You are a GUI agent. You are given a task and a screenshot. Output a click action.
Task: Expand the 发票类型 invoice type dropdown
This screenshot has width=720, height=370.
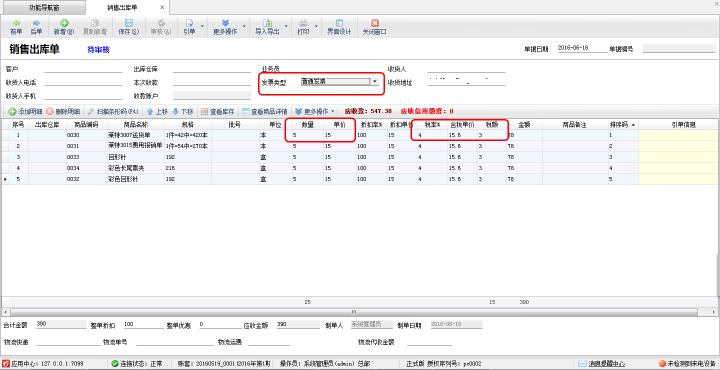point(375,81)
